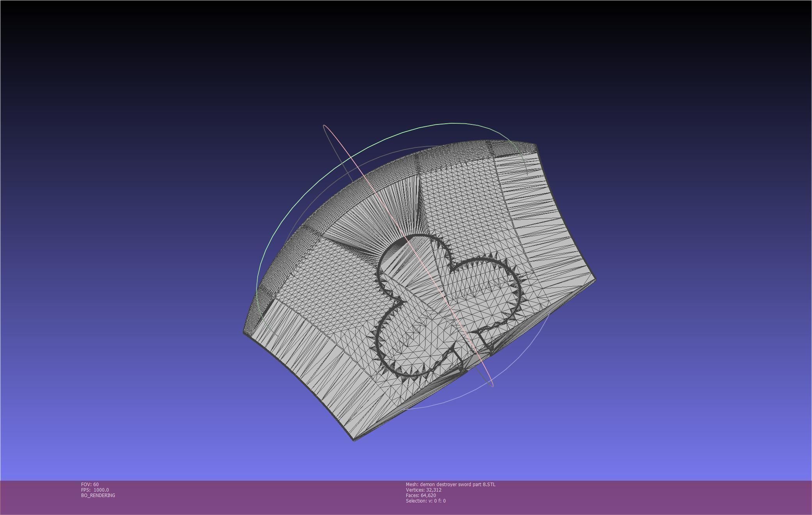Click the top right corner of the mesh

pos(536,146)
